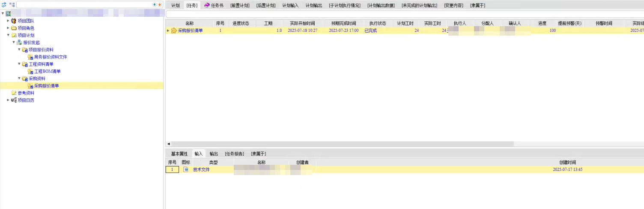Select the 输入 tab
Screen dimensions: 644x209
tap(199, 154)
